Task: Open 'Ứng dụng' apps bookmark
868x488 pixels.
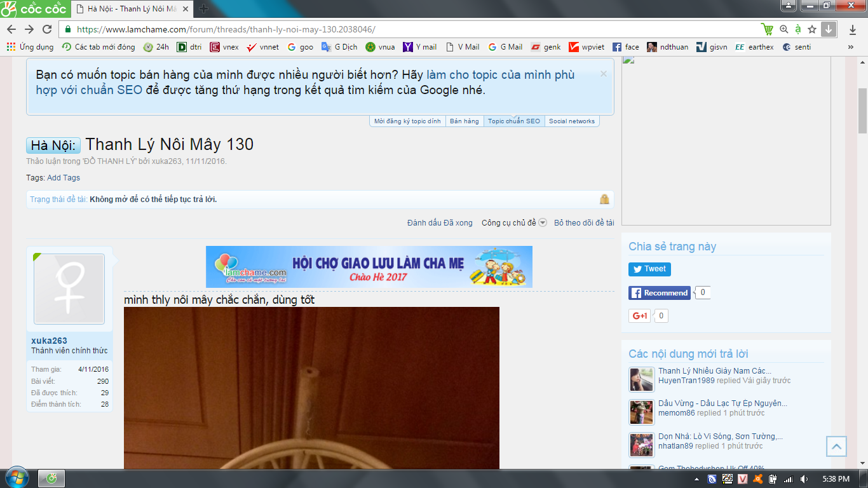Action: pos(30,47)
